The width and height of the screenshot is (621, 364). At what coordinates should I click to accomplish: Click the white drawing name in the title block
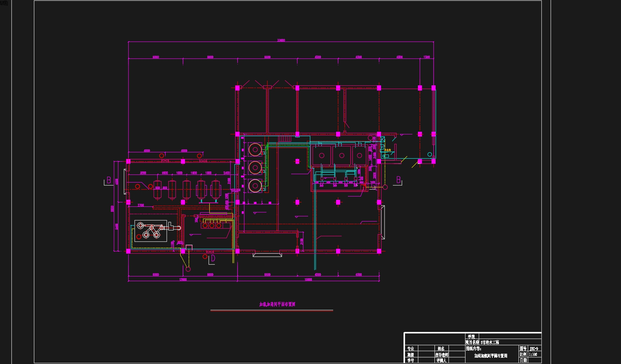(491, 356)
